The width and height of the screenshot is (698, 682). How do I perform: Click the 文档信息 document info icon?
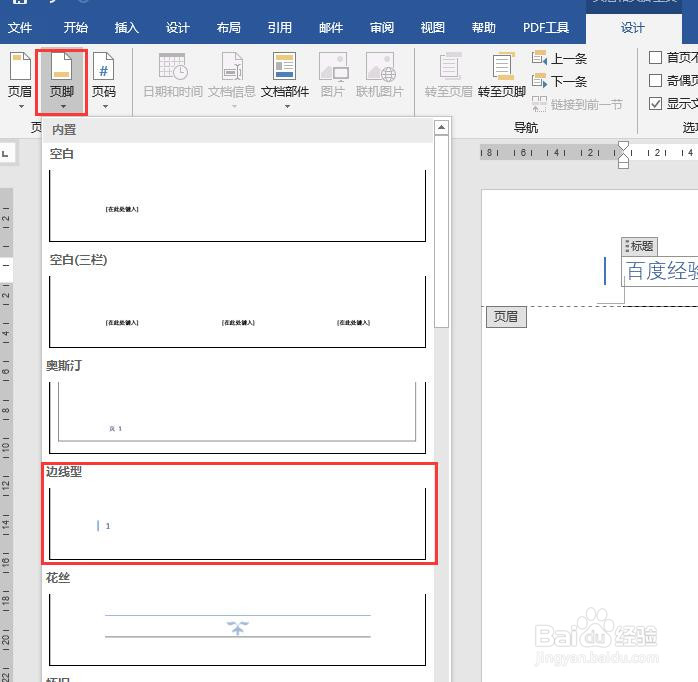(x=232, y=67)
